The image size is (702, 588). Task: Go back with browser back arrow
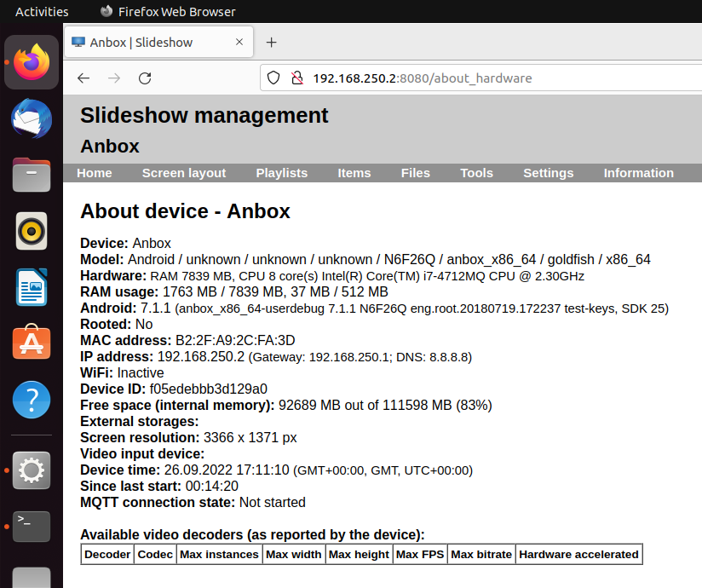[x=83, y=78]
